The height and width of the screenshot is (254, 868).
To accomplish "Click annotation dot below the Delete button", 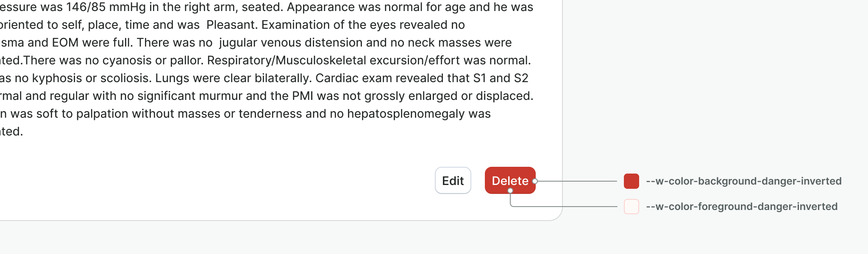I will [x=510, y=191].
